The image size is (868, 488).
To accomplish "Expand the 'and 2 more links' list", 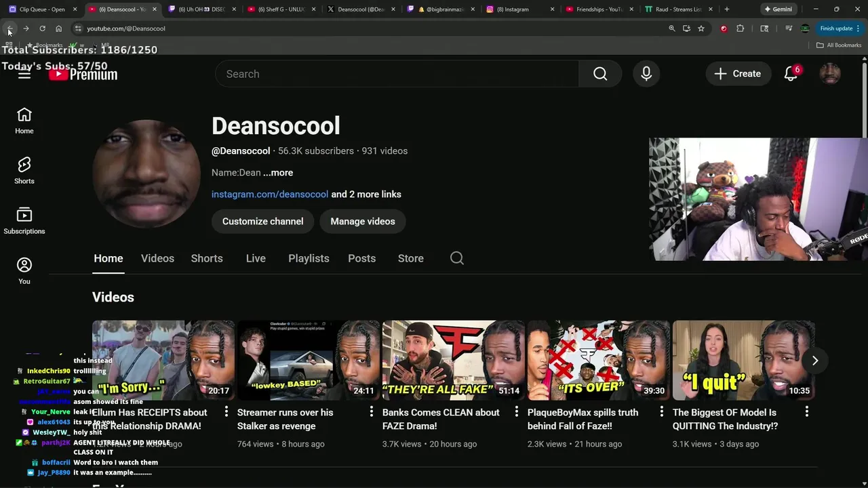I will [x=366, y=194].
